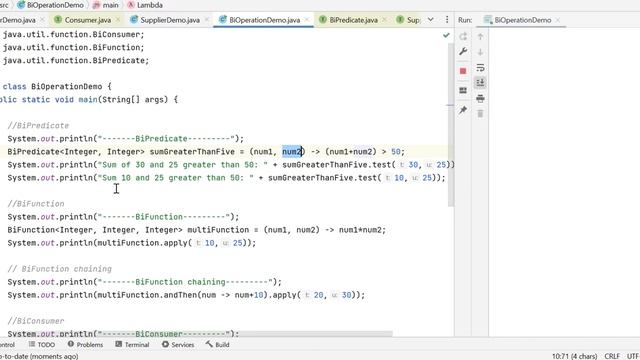Click sumGreaterThanFive variable declaration

point(192,152)
